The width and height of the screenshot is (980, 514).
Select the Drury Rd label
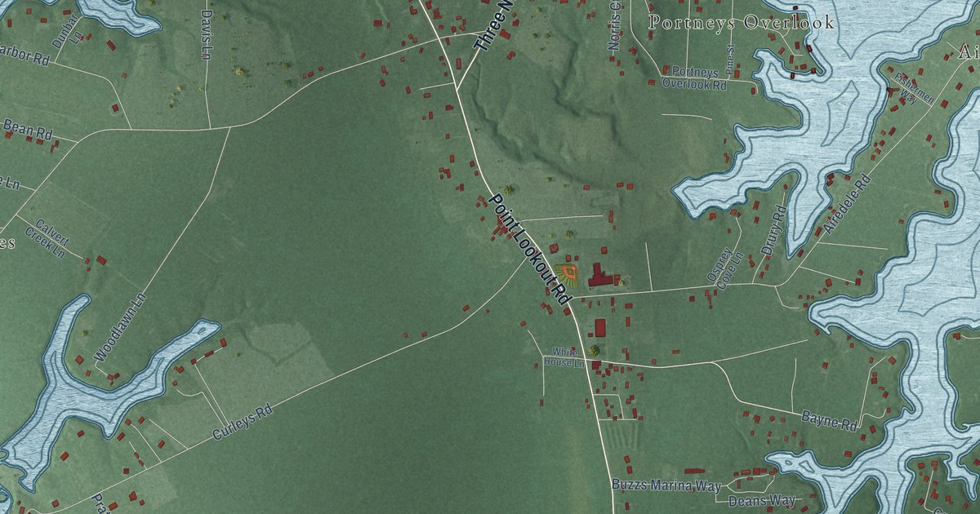[773, 232]
